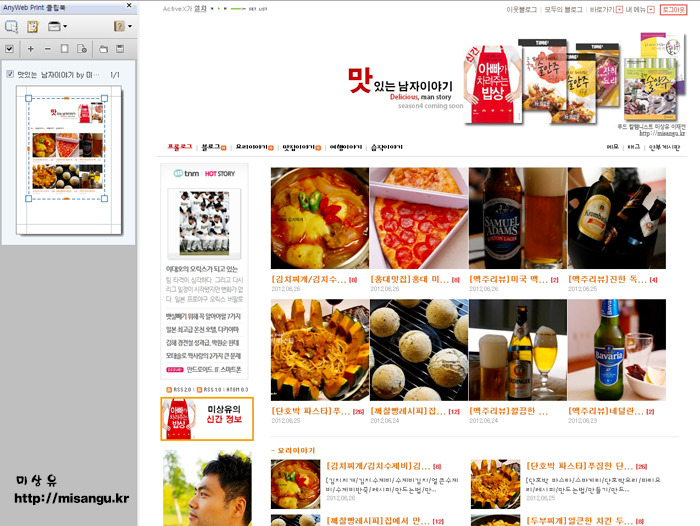Open the Erdinger beer glasses photo thumbnail
Image resolution: width=700 pixels, height=526 pixels.
click(x=518, y=350)
